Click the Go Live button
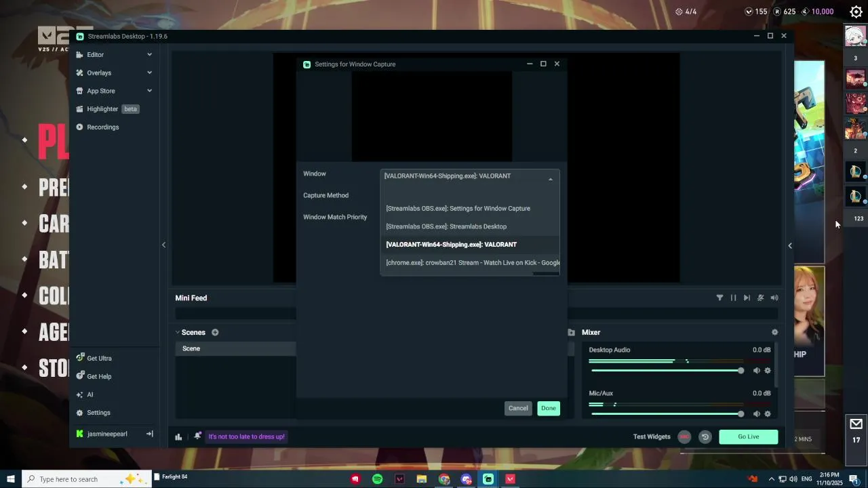The width and height of the screenshot is (868, 488). pos(748,437)
